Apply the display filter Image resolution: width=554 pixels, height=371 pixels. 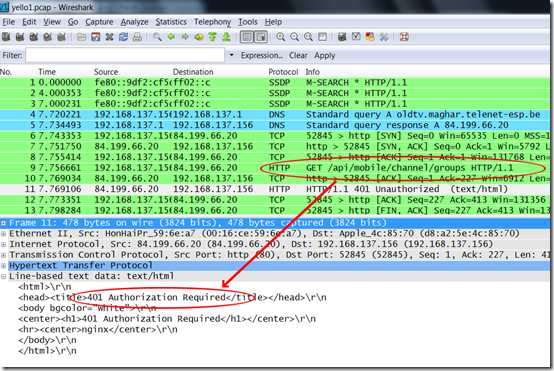(325, 55)
